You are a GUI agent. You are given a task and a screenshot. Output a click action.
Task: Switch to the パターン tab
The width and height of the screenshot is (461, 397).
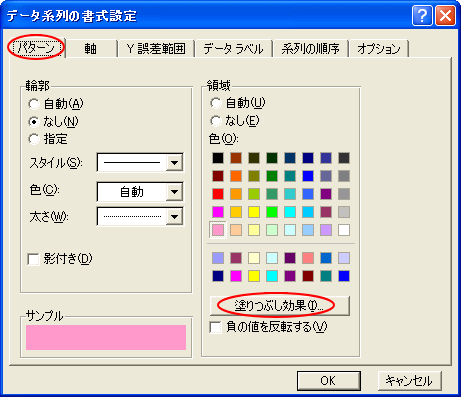click(36, 48)
